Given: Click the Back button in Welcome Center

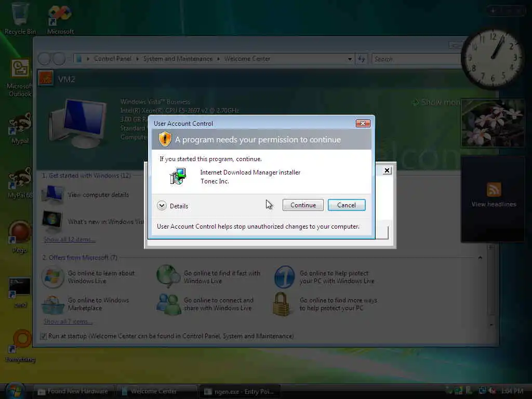Looking at the screenshot, I should pyautogui.click(x=45, y=59).
